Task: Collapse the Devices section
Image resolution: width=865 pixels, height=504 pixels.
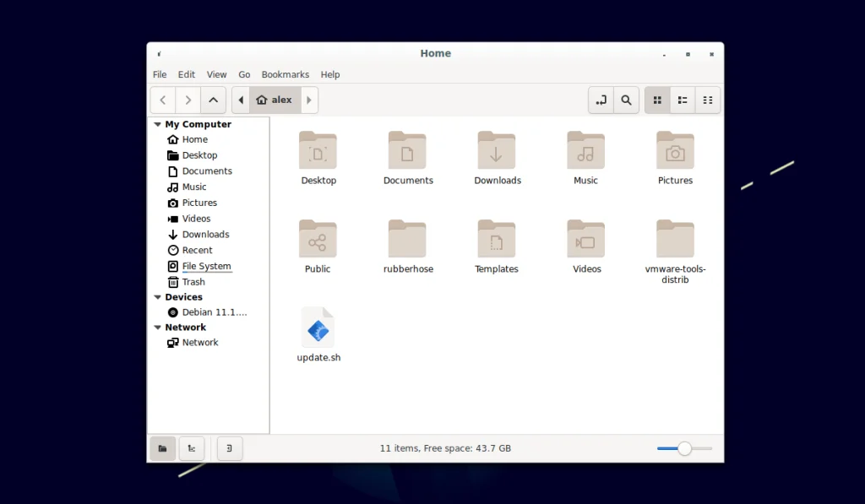Action: click(x=157, y=296)
